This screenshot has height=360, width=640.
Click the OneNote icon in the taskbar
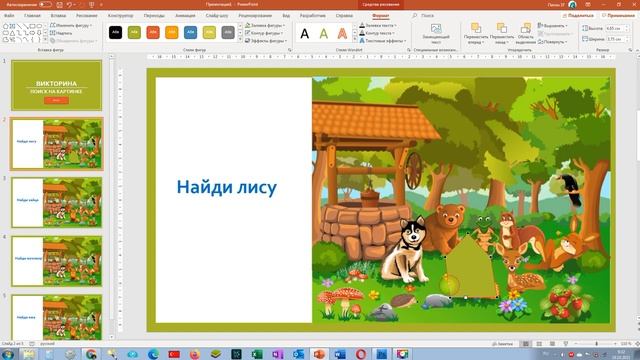(278, 354)
